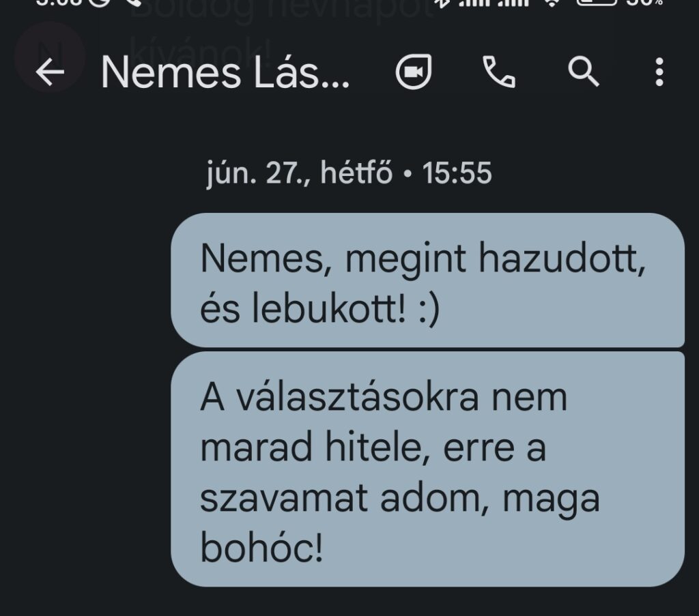Tap the battery percentage in status bar

[x=644, y=2]
